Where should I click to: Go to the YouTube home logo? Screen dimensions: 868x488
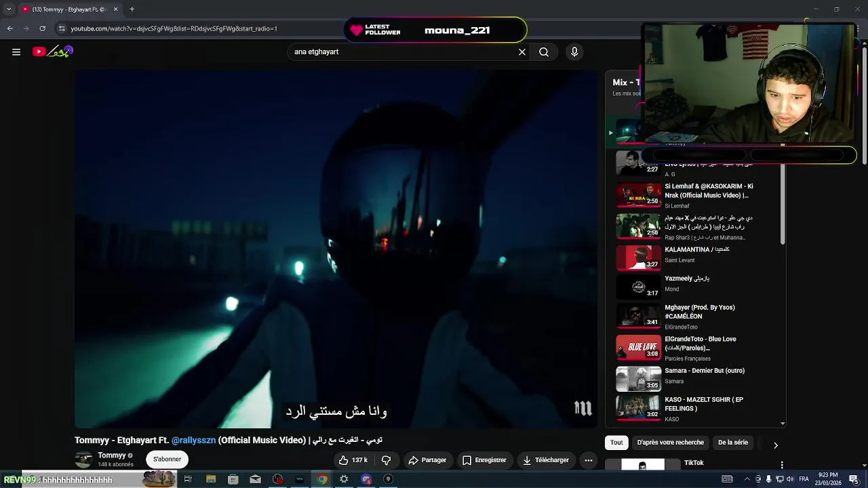click(52, 52)
